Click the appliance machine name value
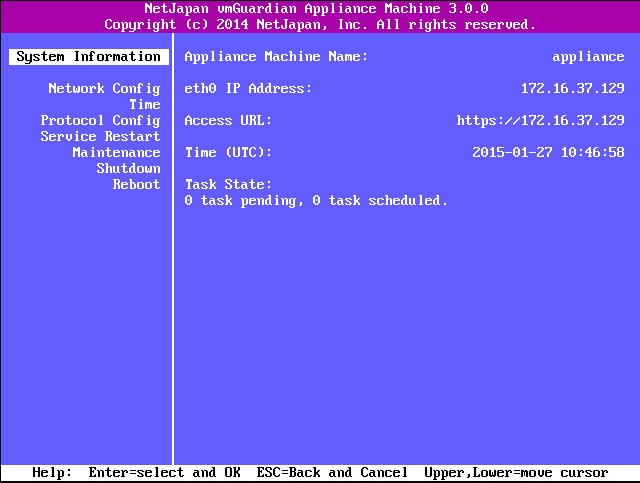Screen dimensions: 640x483 tap(588, 57)
